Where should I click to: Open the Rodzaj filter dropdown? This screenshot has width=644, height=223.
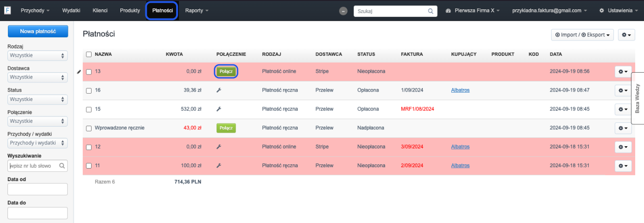click(x=38, y=55)
